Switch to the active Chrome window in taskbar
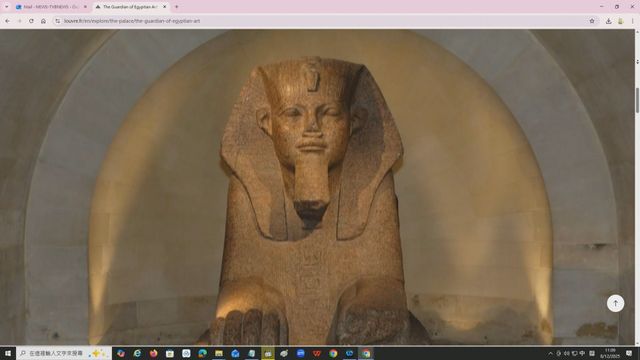Viewport: 640px width, 360px height. [x=366, y=353]
